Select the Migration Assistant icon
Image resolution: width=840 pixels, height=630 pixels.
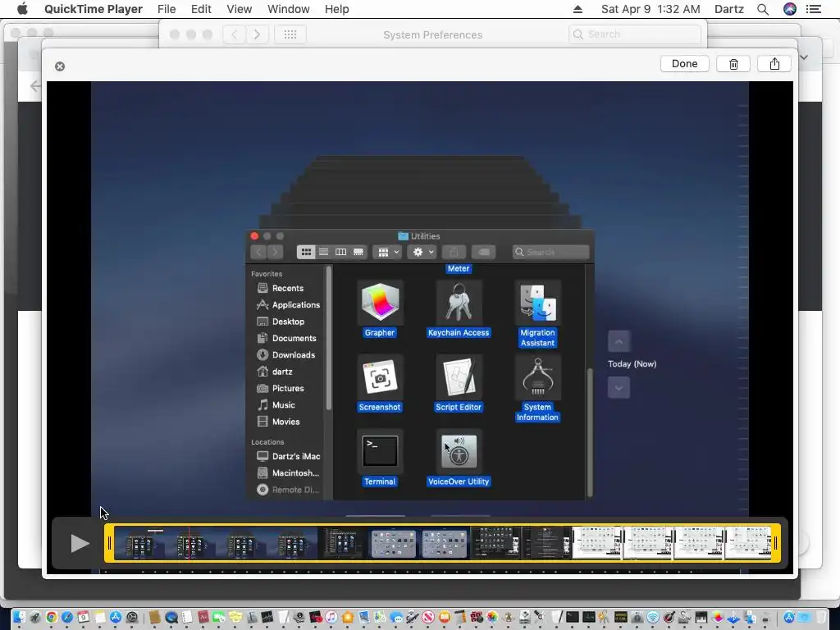pyautogui.click(x=537, y=303)
